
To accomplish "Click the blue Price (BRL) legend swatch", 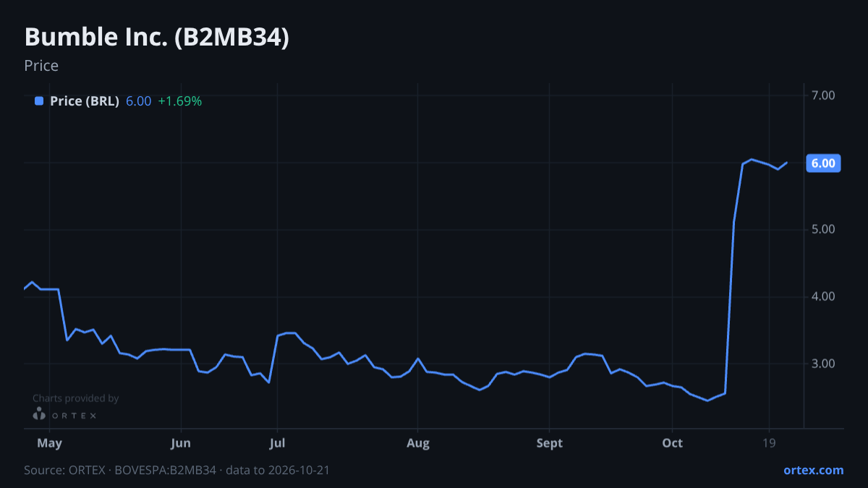I will [x=39, y=101].
